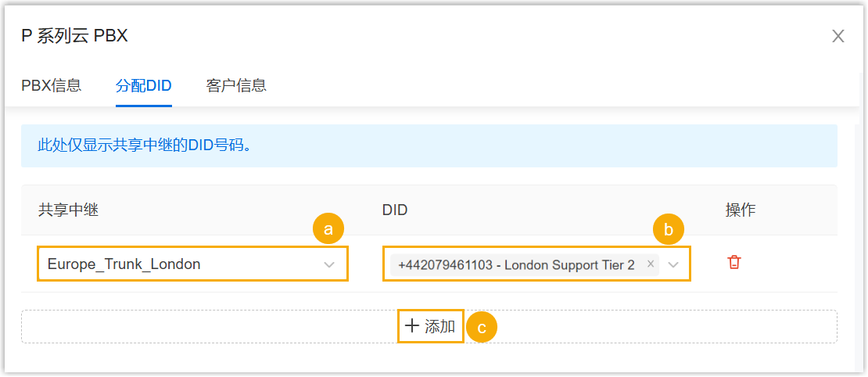Click the plus icon beside 添加
868x377 pixels.
click(x=412, y=326)
